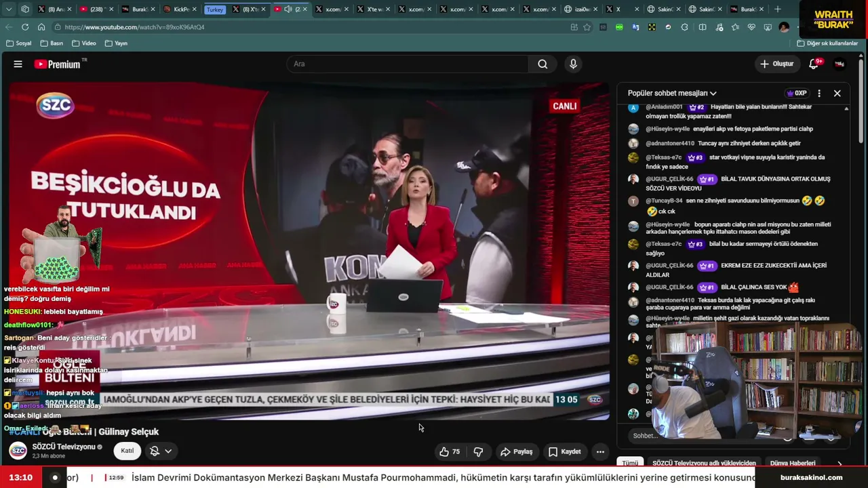Open browser favorites list icon

click(x=736, y=27)
